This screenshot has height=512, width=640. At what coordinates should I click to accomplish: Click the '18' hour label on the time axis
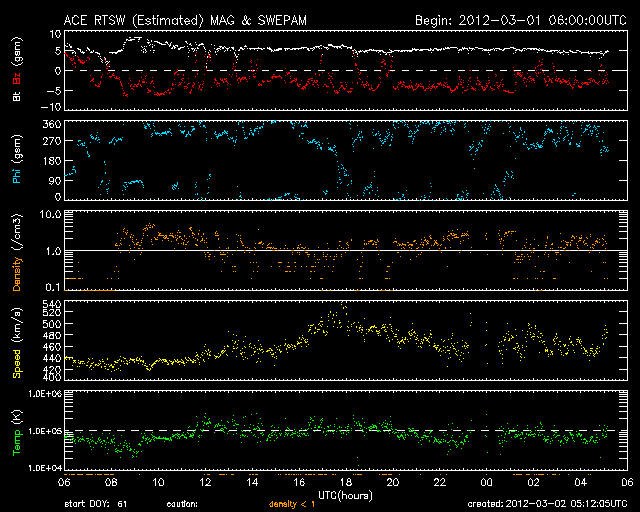(x=346, y=482)
